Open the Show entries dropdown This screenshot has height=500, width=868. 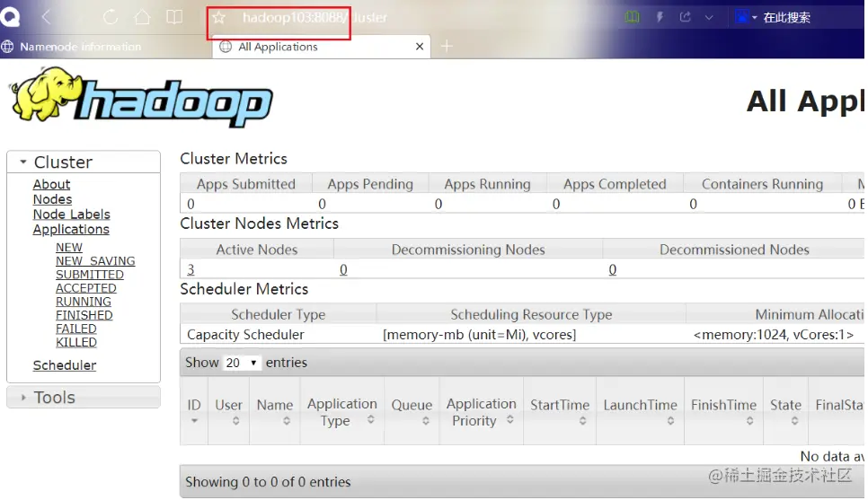coord(242,363)
